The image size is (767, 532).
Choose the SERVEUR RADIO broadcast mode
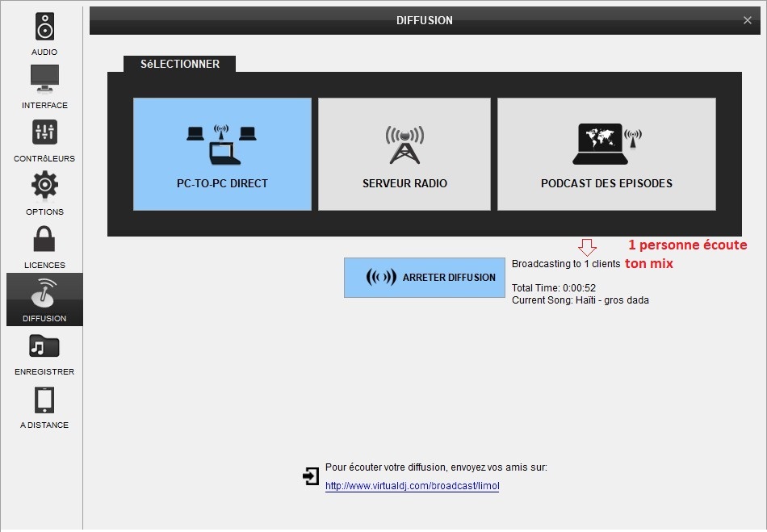404,154
